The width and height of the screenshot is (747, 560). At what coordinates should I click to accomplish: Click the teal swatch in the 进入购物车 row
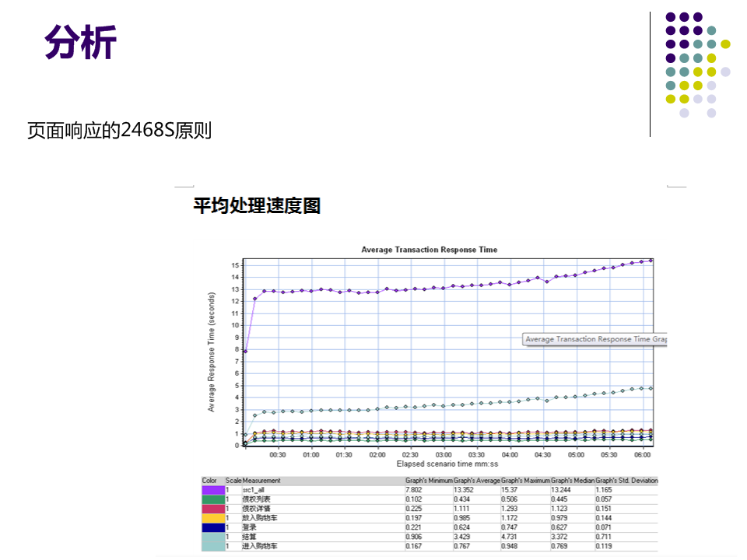(x=213, y=546)
